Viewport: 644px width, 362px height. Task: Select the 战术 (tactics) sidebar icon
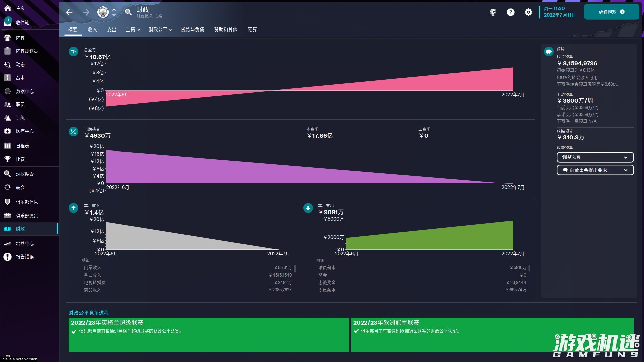21,78
